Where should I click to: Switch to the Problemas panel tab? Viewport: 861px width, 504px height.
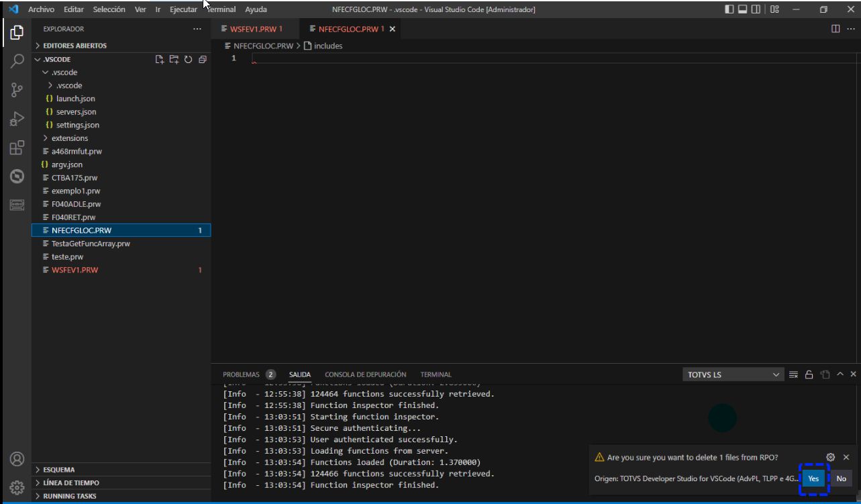tap(249, 374)
